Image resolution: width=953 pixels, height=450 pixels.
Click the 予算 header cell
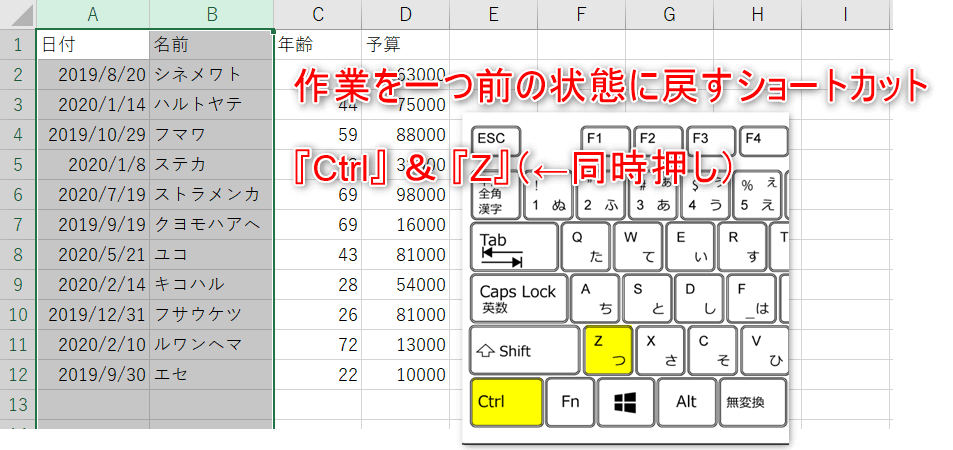405,45
